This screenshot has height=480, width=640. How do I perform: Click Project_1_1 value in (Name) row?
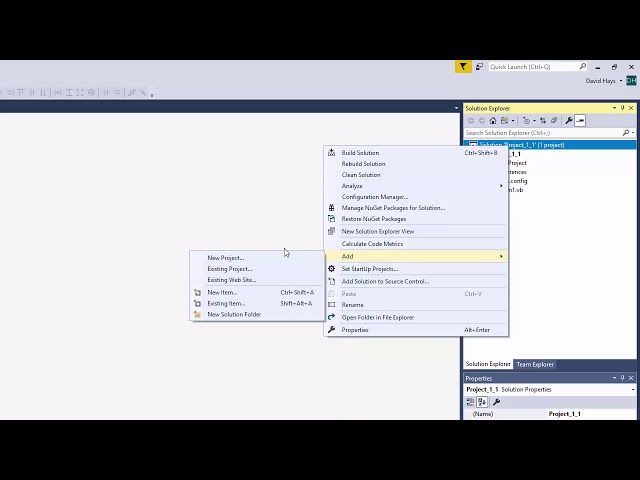[x=564, y=414]
